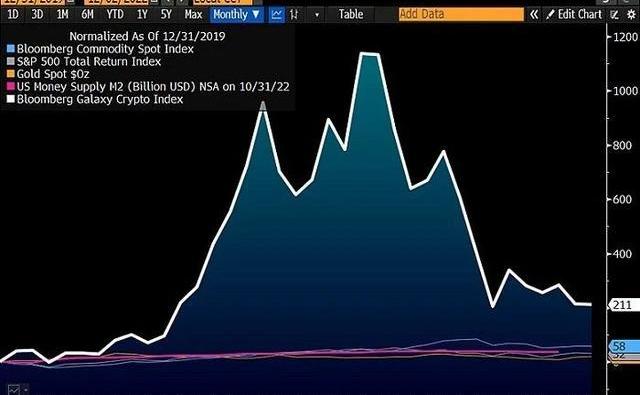Expand the chart type dropdown arrow

[317, 15]
